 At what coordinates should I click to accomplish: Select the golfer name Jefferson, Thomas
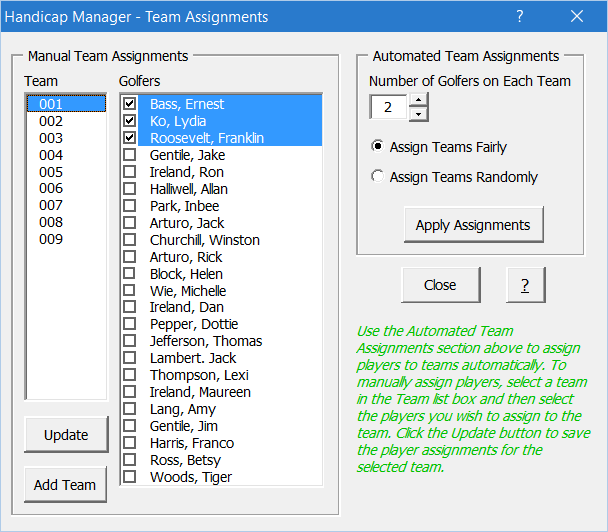[206, 341]
